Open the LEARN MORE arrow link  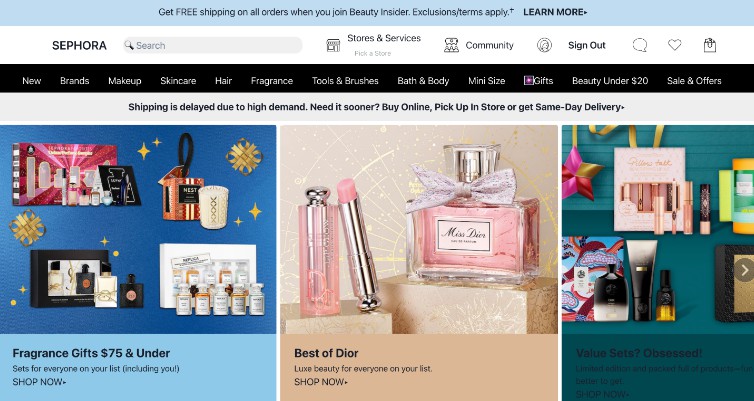pos(555,12)
